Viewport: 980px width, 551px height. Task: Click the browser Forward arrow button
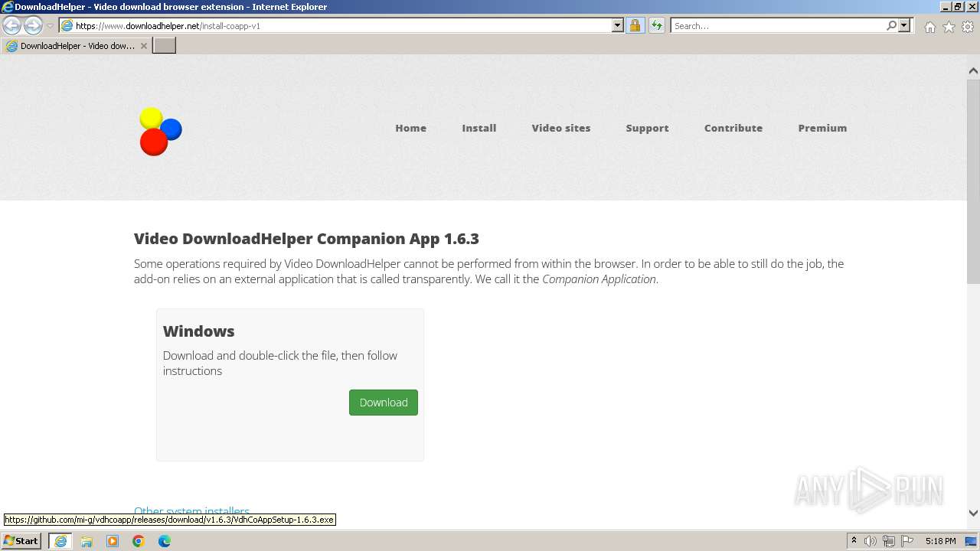33,25
